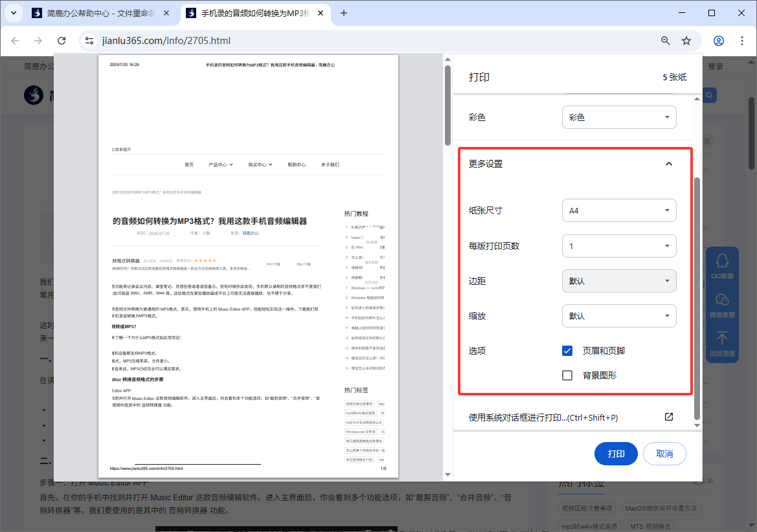Click the external link icon beside 使用系统对话框进行打印
The image size is (757, 532).
668,417
